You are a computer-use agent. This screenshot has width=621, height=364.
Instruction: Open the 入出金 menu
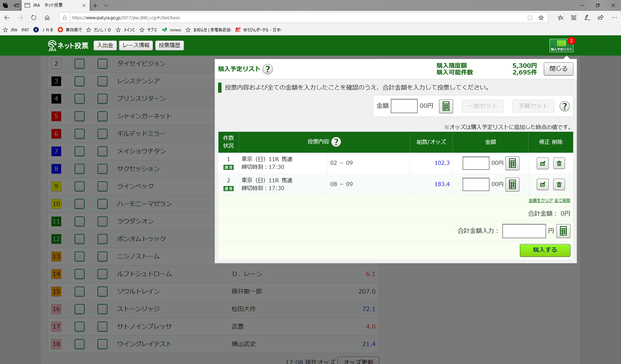105,45
